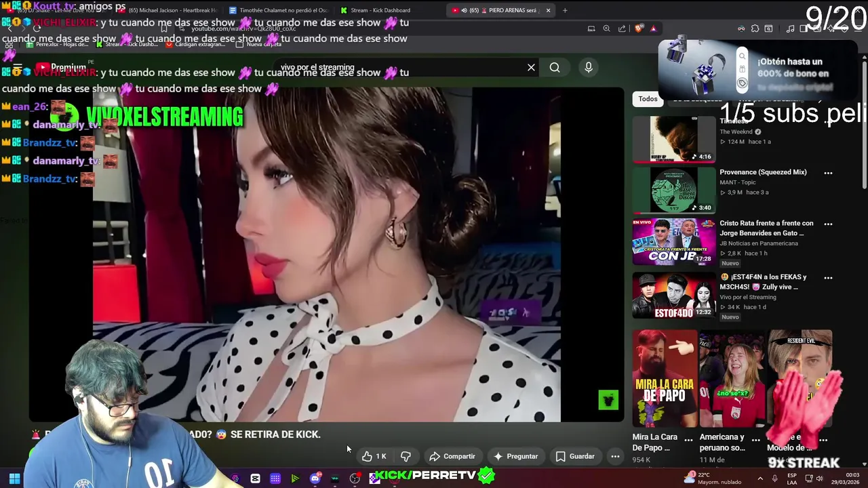Open options for Cristo Rata video
Image resolution: width=868 pixels, height=488 pixels.
[x=828, y=224]
